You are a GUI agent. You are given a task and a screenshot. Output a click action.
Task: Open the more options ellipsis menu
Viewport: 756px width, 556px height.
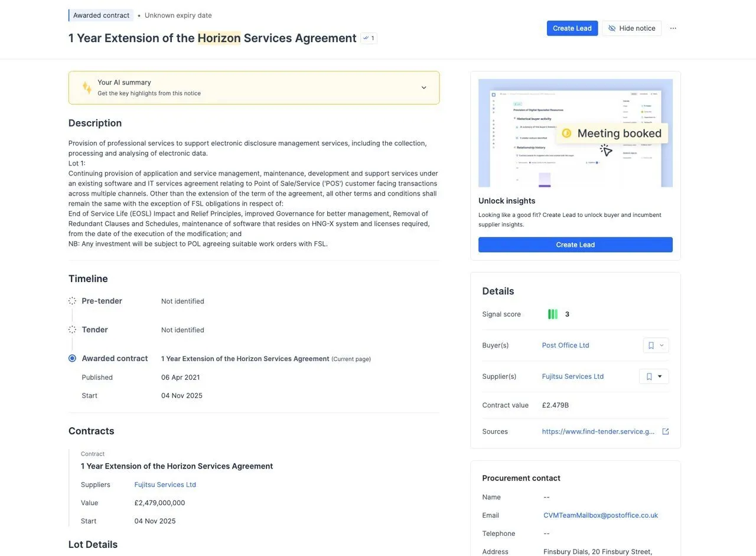tap(673, 28)
